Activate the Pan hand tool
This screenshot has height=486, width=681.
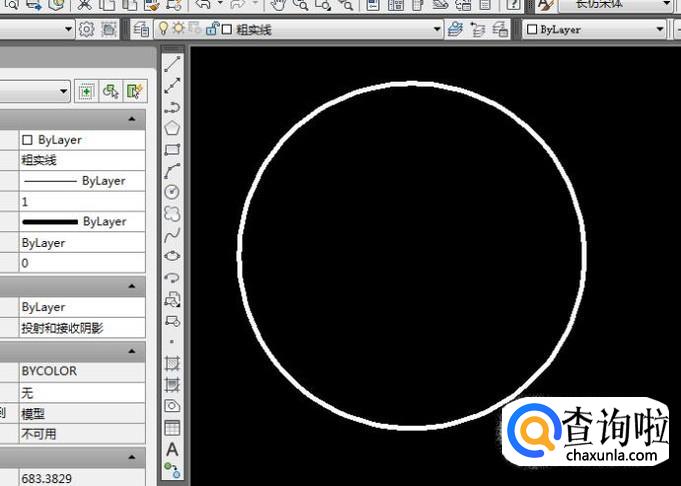click(x=278, y=5)
